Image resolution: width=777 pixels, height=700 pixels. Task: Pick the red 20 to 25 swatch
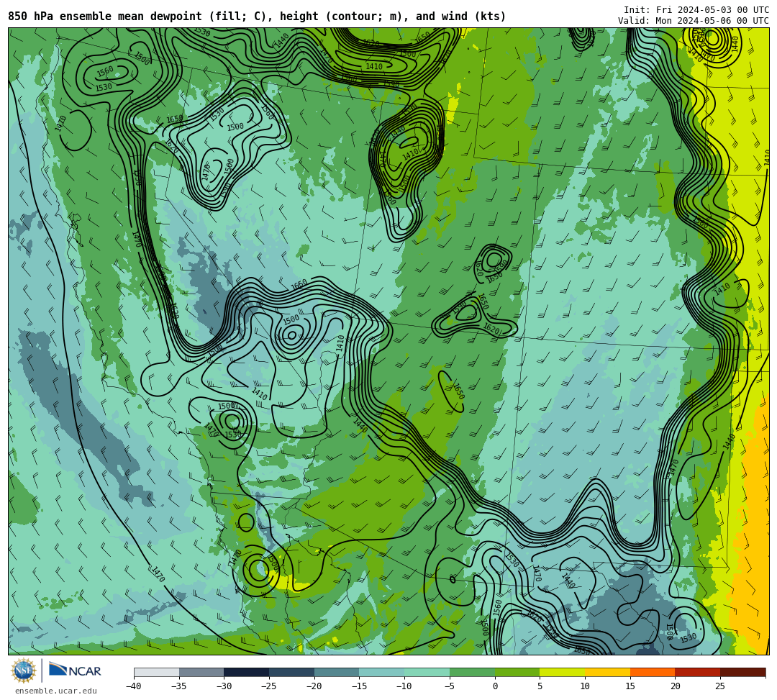click(x=698, y=672)
